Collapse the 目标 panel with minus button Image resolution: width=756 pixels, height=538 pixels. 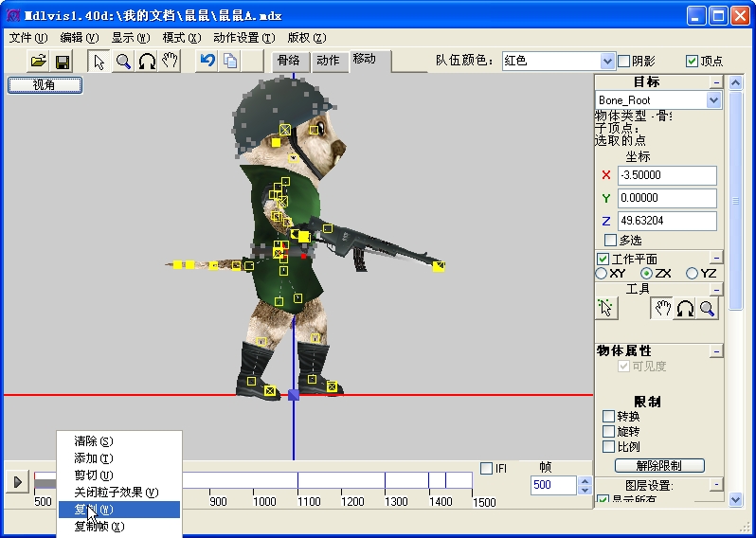click(x=715, y=82)
